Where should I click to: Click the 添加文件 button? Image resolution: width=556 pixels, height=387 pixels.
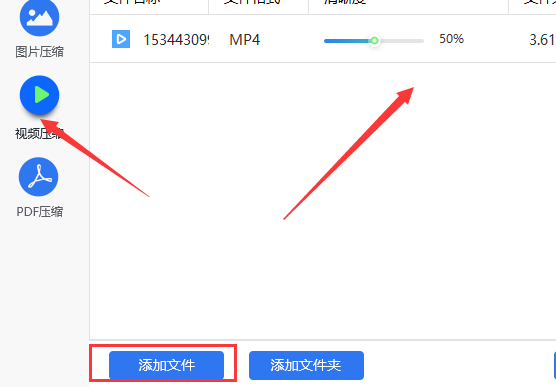tap(166, 365)
